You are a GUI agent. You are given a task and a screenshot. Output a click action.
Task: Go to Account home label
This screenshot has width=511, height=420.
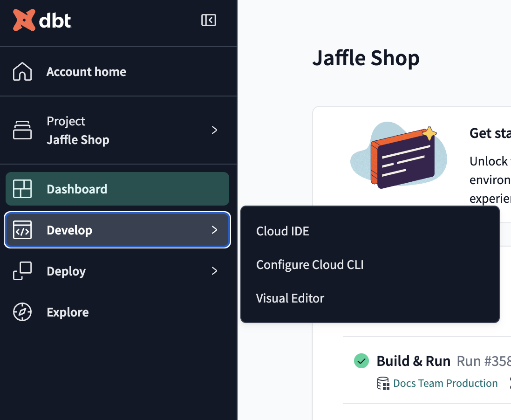point(86,72)
